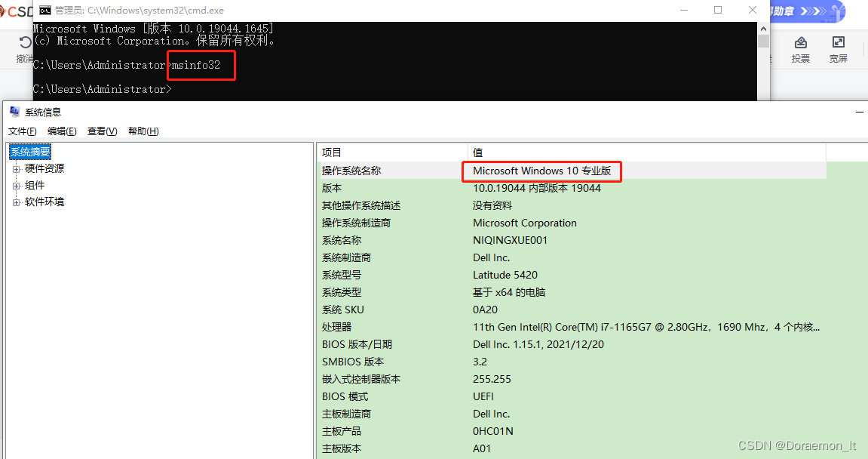Select the value 0A20
Viewport: 868px width, 459px height.
tap(485, 310)
